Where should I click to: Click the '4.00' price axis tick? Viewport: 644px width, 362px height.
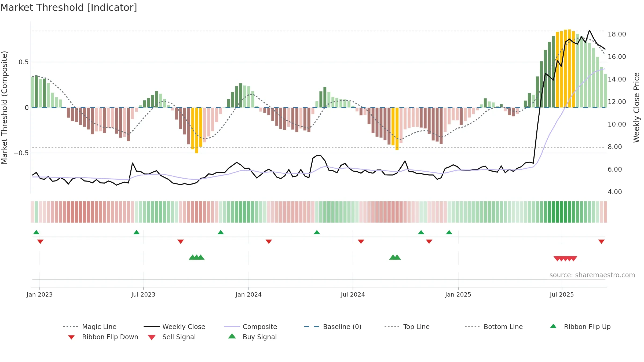615,192
